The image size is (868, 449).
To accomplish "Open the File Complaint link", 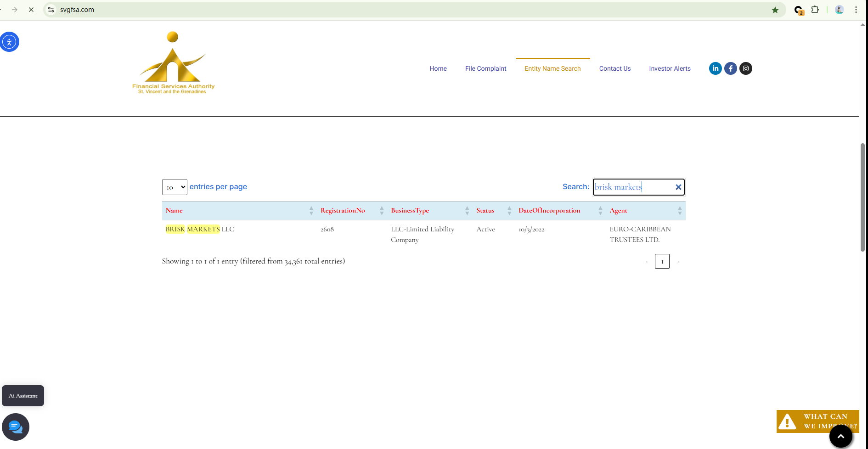I will (485, 68).
